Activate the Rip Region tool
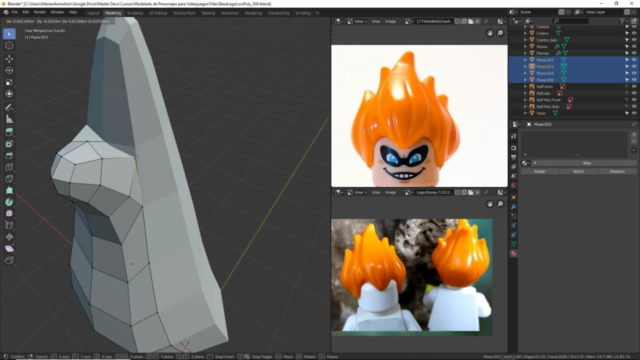This screenshot has width=640, height=360. 9,260
